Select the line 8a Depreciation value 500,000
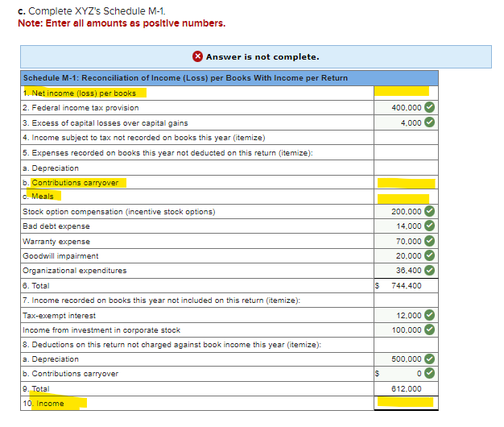Image resolution: width=504 pixels, height=427 pixels. tap(407, 359)
